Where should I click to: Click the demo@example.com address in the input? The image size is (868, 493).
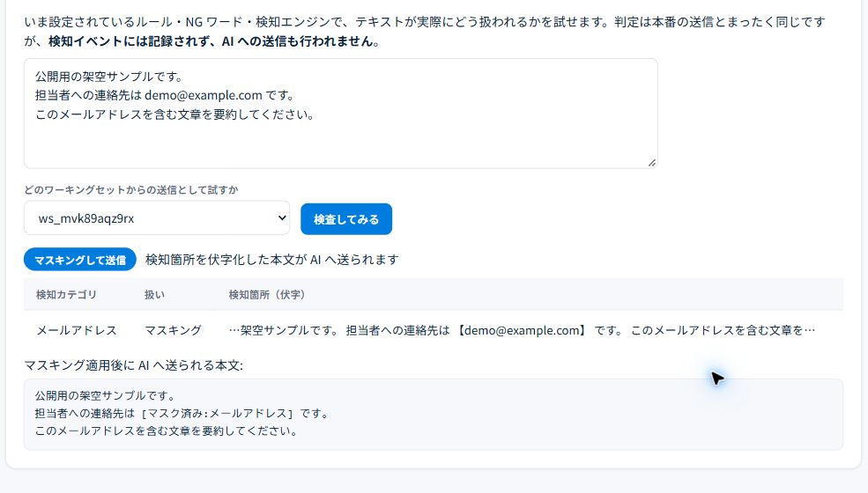pos(204,95)
